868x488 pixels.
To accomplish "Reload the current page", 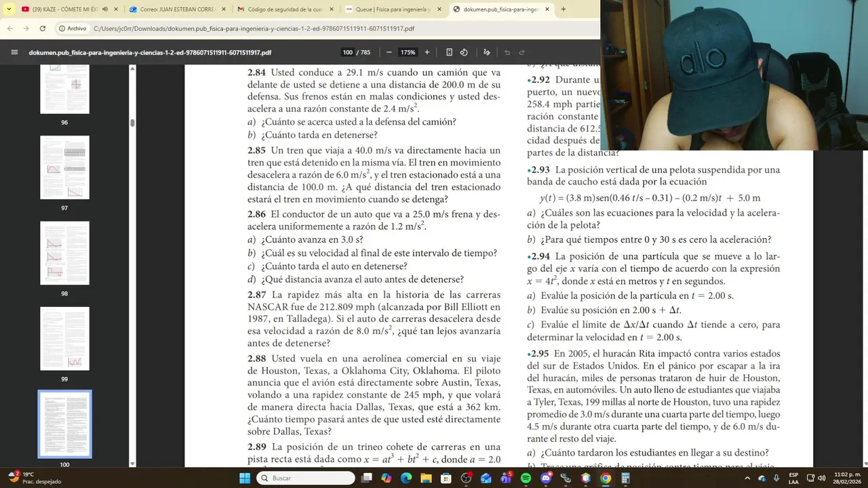I will click(43, 28).
